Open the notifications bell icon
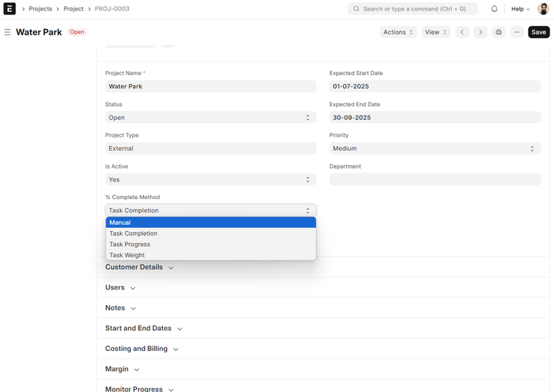Screen dimensions: 554x392 (494, 9)
